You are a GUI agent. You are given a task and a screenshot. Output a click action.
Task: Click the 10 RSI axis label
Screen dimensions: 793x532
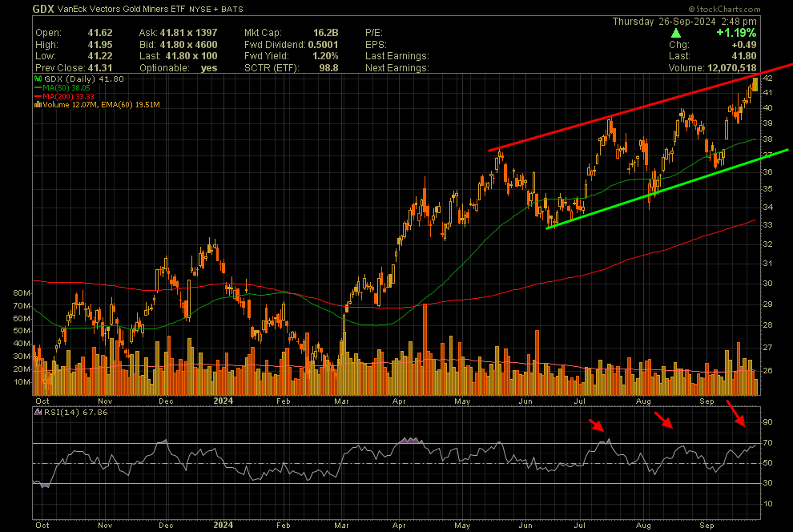pos(767,504)
